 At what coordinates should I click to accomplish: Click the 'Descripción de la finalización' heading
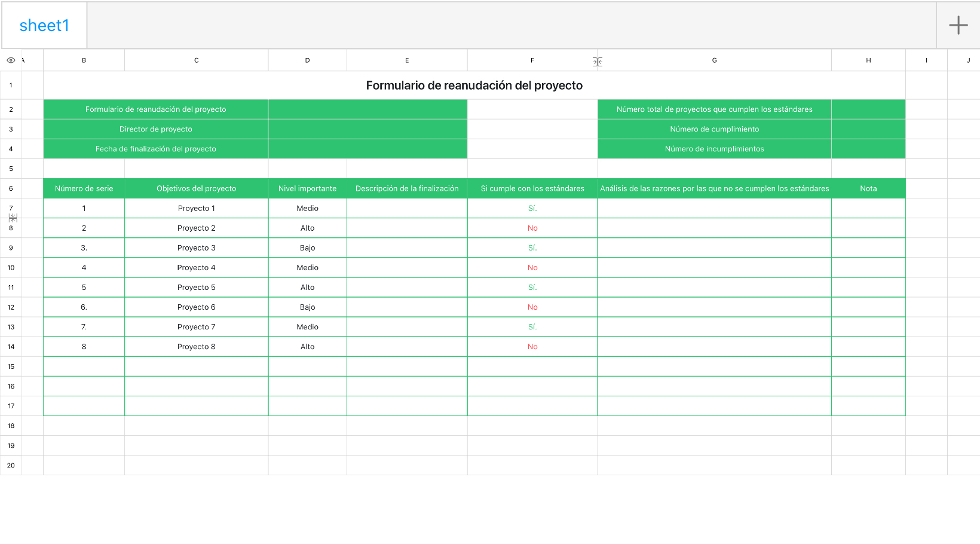(407, 188)
